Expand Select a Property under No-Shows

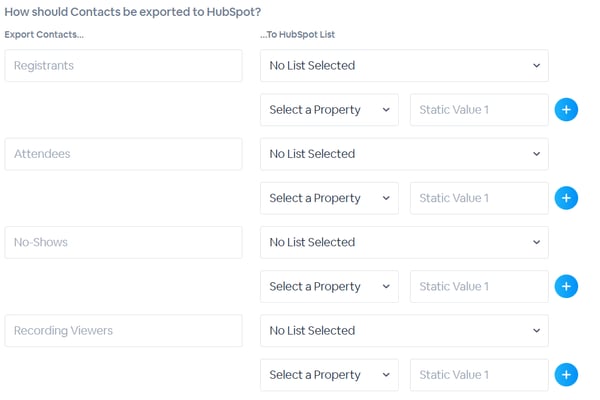[329, 286]
